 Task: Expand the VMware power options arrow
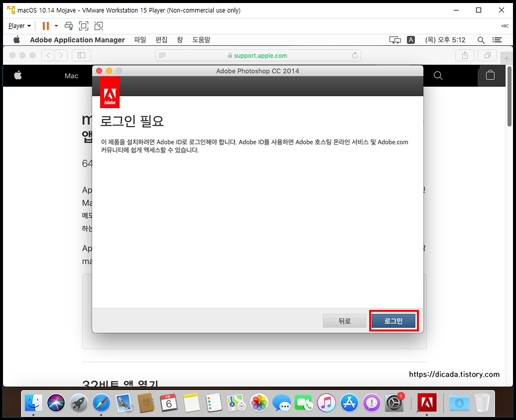(x=56, y=26)
